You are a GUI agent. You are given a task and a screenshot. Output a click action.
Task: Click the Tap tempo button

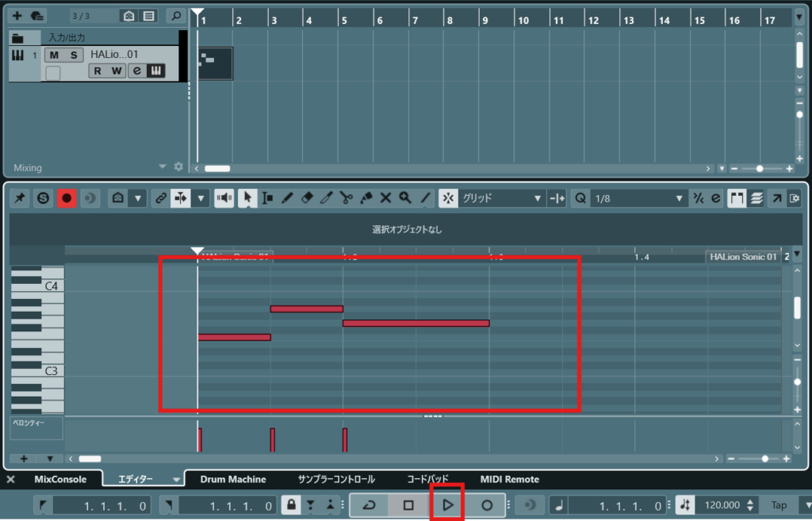pyautogui.click(x=779, y=505)
